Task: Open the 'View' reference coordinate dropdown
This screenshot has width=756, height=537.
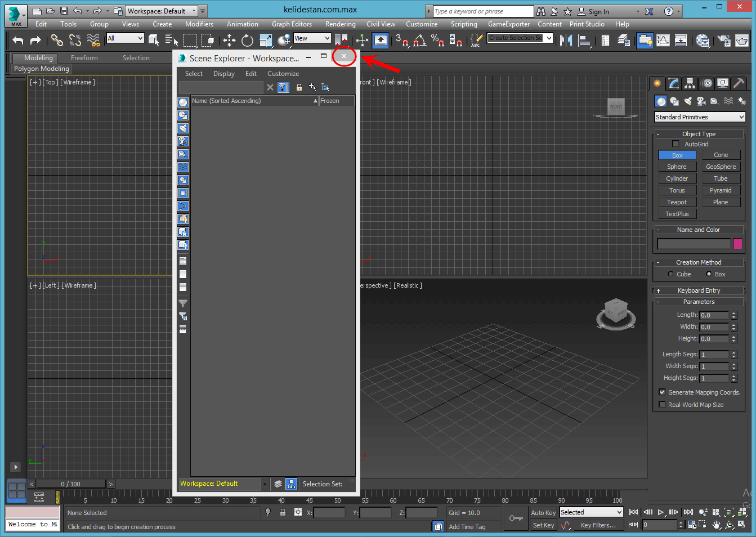Action: pyautogui.click(x=312, y=38)
